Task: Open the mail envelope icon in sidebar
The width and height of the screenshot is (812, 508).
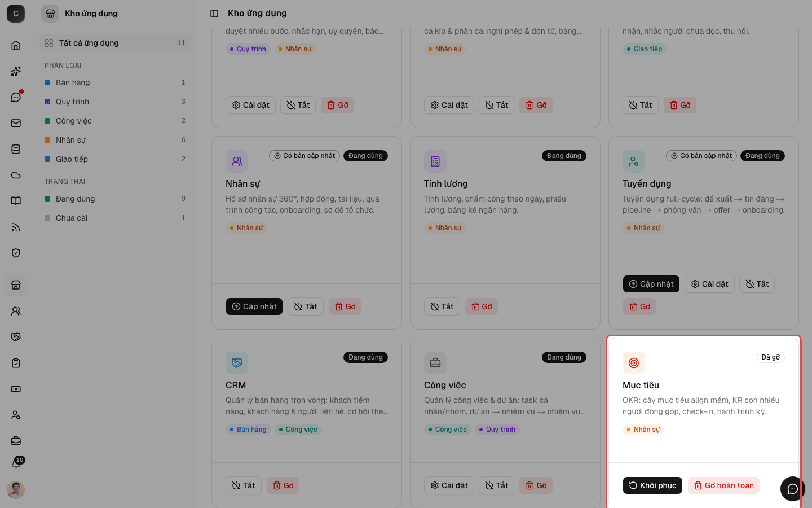Action: (x=16, y=123)
